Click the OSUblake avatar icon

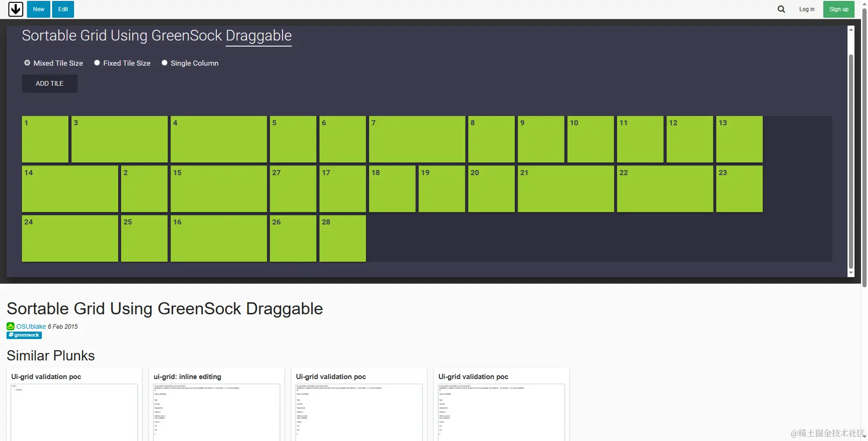(11, 326)
